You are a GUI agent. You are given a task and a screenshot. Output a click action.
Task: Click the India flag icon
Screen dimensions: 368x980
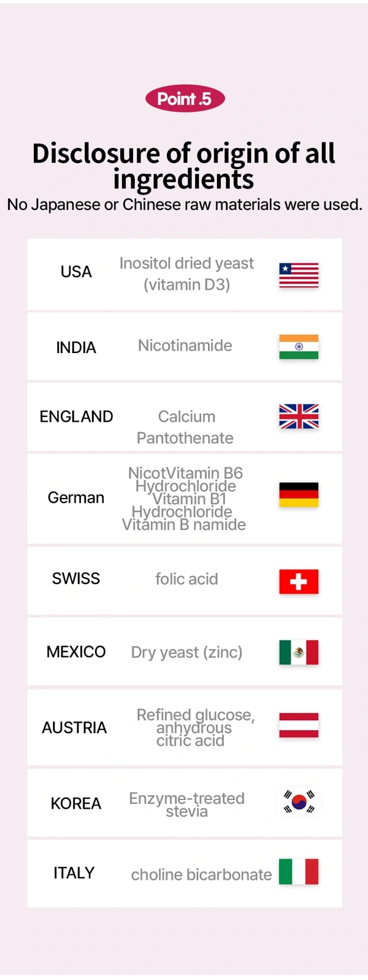(x=299, y=346)
